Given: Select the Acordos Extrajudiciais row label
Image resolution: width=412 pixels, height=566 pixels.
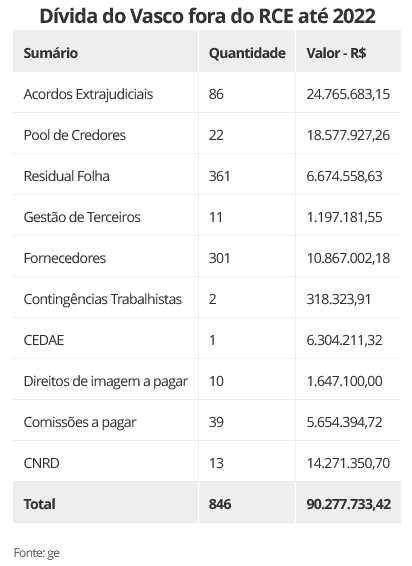Looking at the screenshot, I should coord(88,94).
